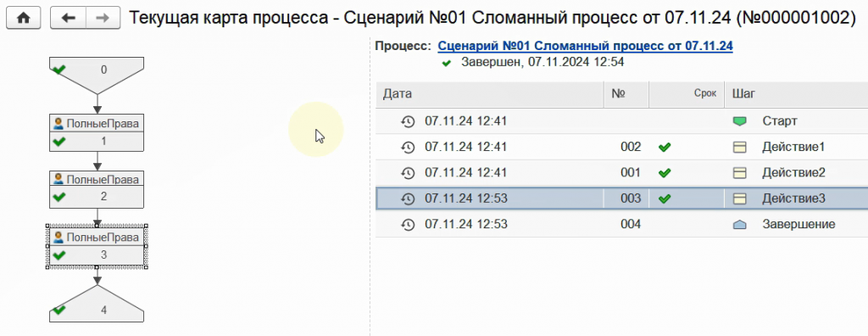Screen dimensions: 868x336
Task: Select the Действие2 table row
Action: (621, 173)
